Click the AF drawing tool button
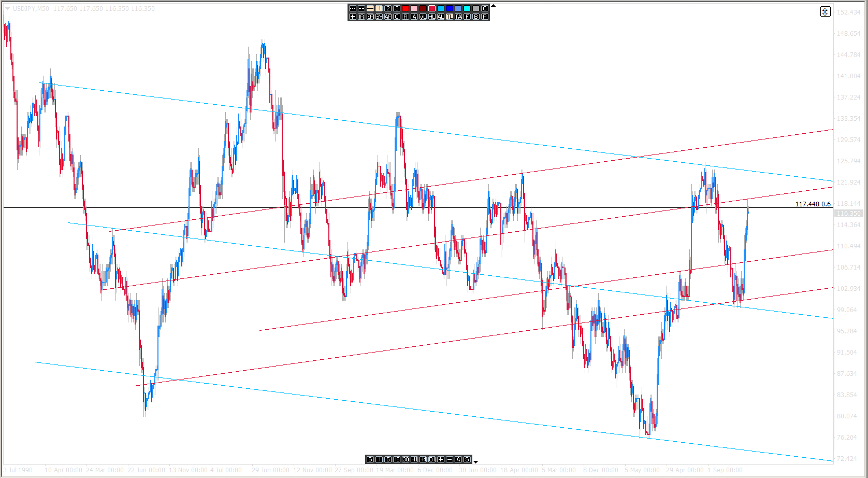The height and width of the screenshot is (478, 868). 388,17
